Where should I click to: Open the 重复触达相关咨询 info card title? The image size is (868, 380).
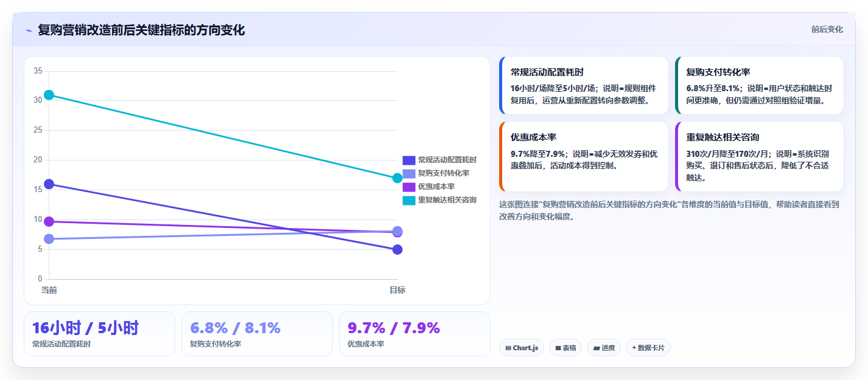point(723,137)
